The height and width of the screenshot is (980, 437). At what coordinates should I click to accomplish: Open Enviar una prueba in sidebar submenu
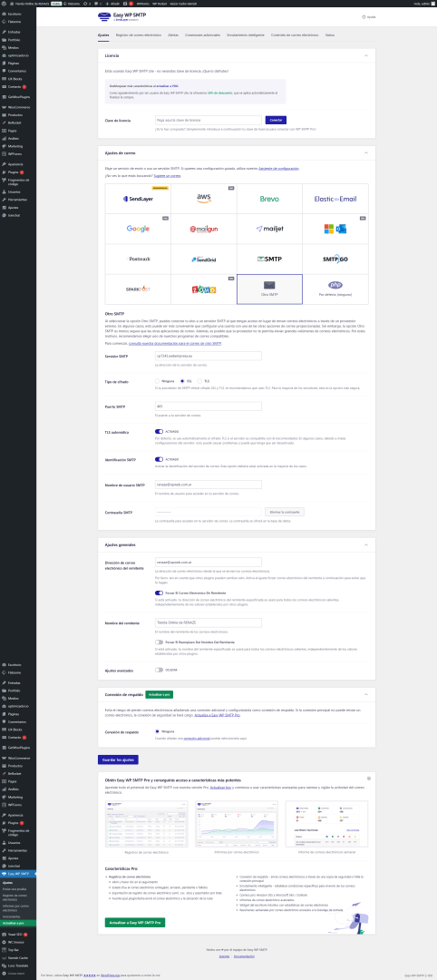pyautogui.click(x=14, y=888)
